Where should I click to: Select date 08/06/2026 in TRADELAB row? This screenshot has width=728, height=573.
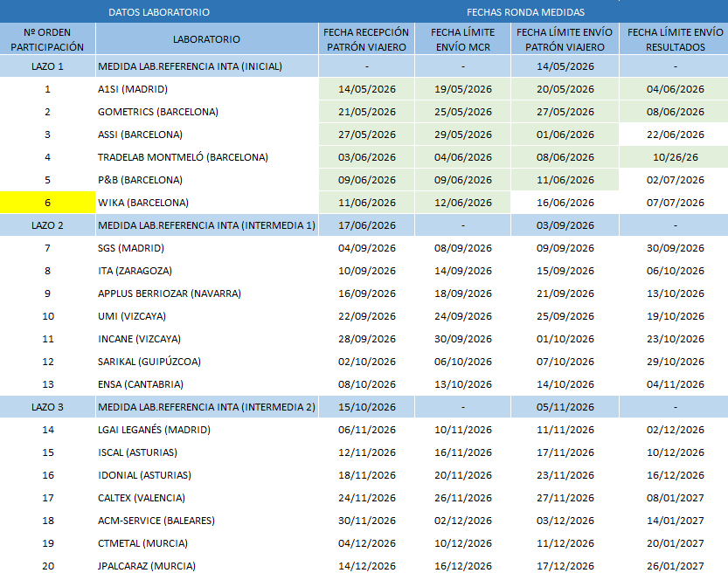point(565,157)
